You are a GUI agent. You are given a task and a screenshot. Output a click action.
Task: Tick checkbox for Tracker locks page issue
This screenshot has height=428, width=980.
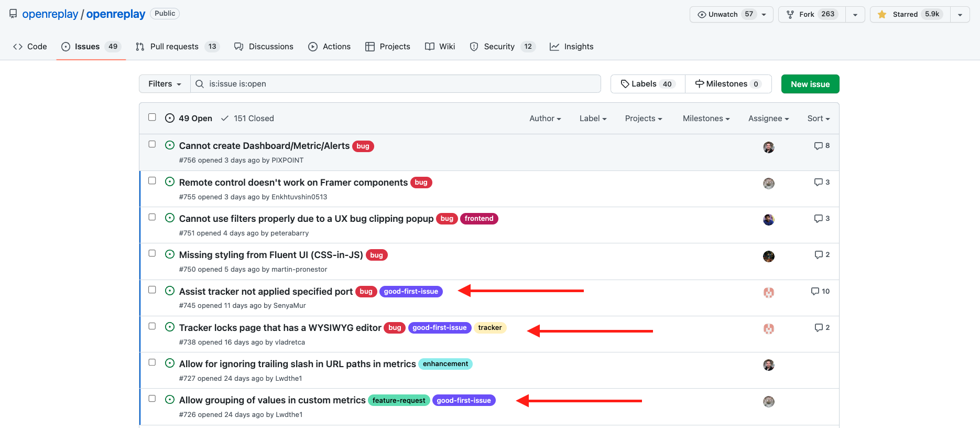pos(152,326)
